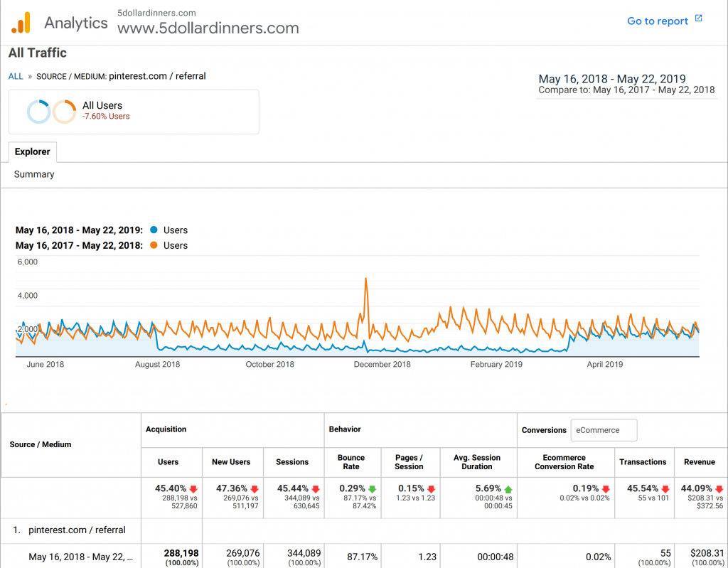Click the red down arrow next to 0.15%
This screenshot has height=568, width=728.
coord(432,489)
